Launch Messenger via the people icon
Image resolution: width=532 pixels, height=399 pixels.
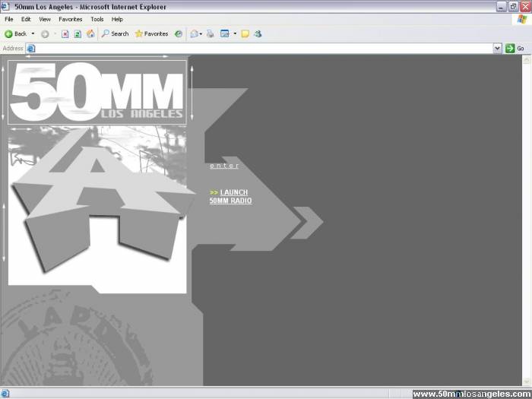click(258, 33)
